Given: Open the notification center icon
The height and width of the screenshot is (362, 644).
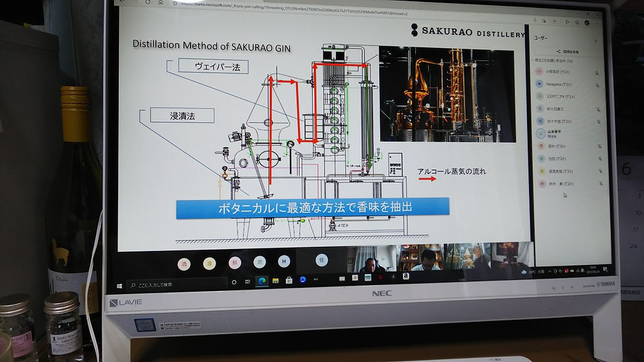Looking at the screenshot, I should [x=605, y=269].
